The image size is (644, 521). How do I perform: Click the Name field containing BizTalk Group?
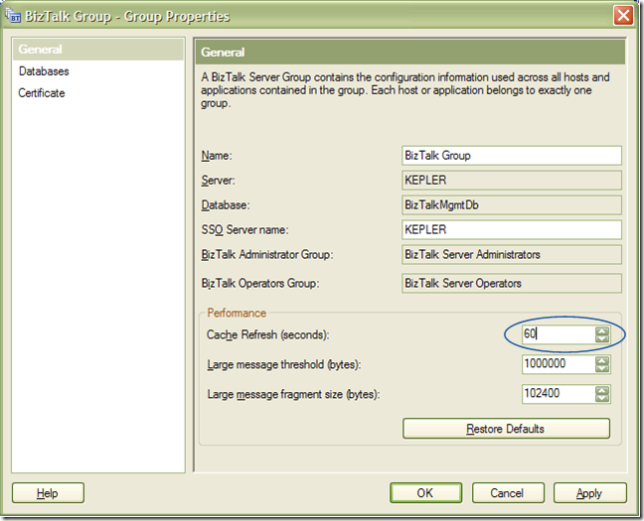coord(511,156)
